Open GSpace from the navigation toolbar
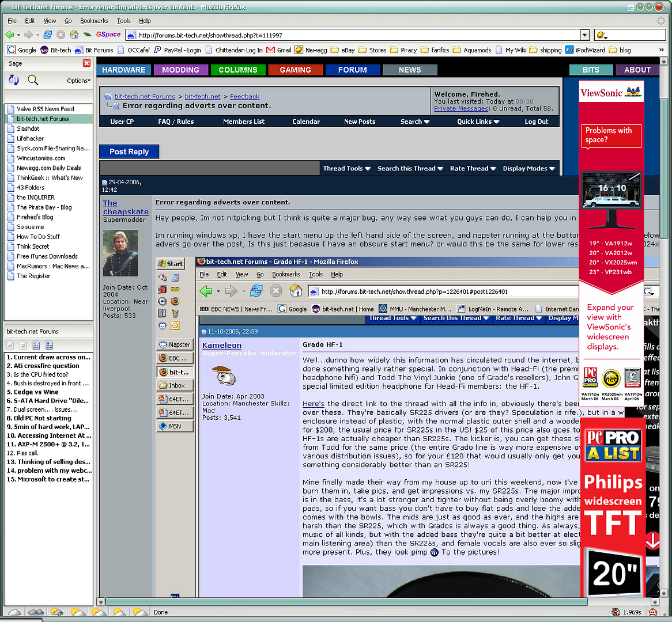 tap(108, 35)
